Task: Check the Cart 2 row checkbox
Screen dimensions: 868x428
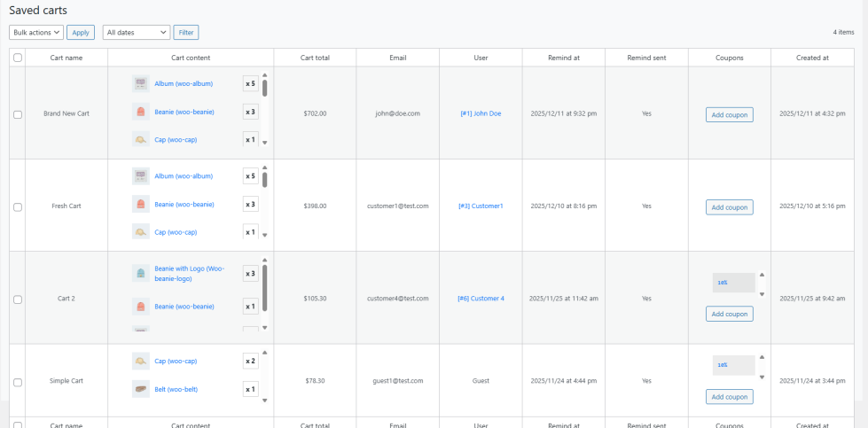Action: coord(18,300)
